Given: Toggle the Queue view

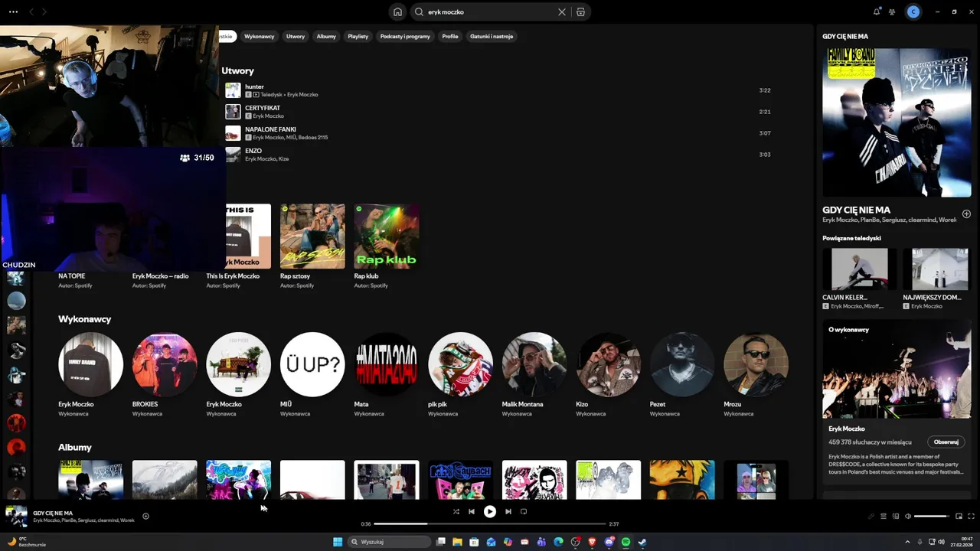Looking at the screenshot, I should point(883,517).
